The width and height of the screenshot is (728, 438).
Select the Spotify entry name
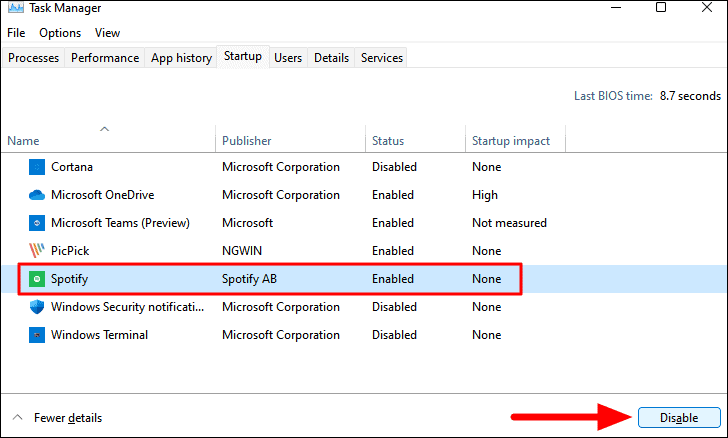(70, 279)
